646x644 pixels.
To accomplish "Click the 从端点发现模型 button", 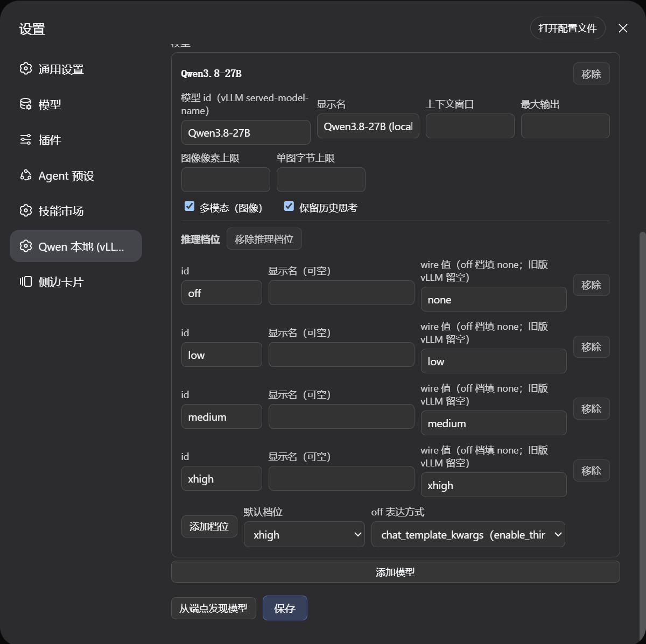I will pos(214,608).
